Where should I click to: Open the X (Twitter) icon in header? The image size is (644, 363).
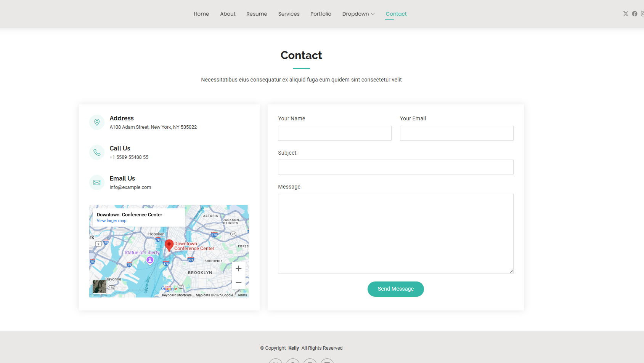click(x=626, y=14)
